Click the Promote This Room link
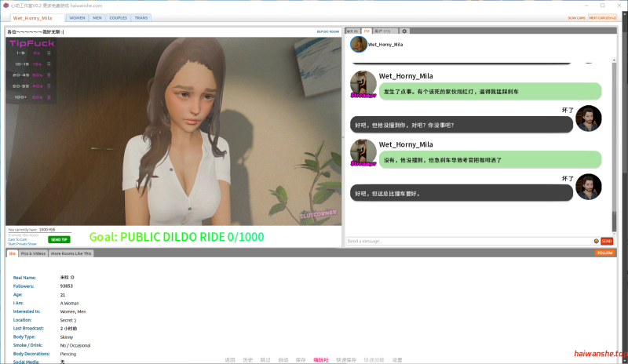628x364 pixels. tap(24, 235)
